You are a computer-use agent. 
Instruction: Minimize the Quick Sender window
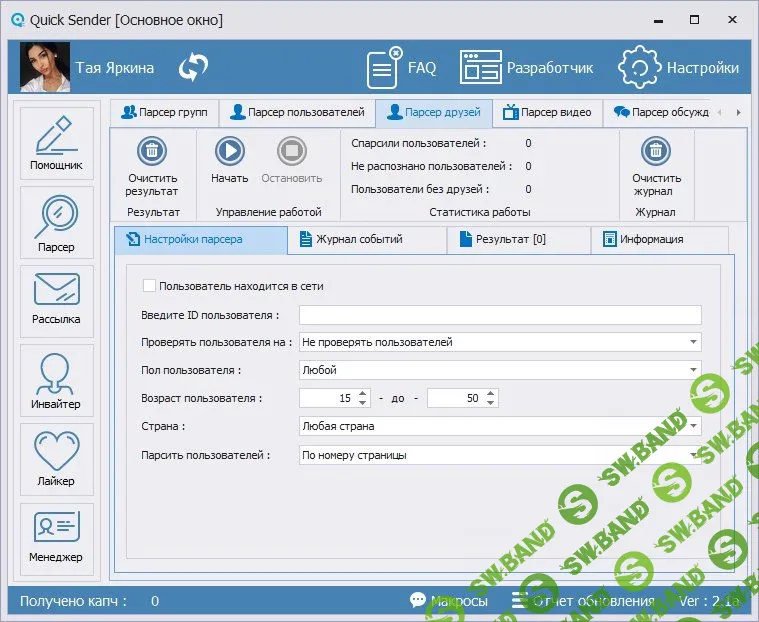658,20
